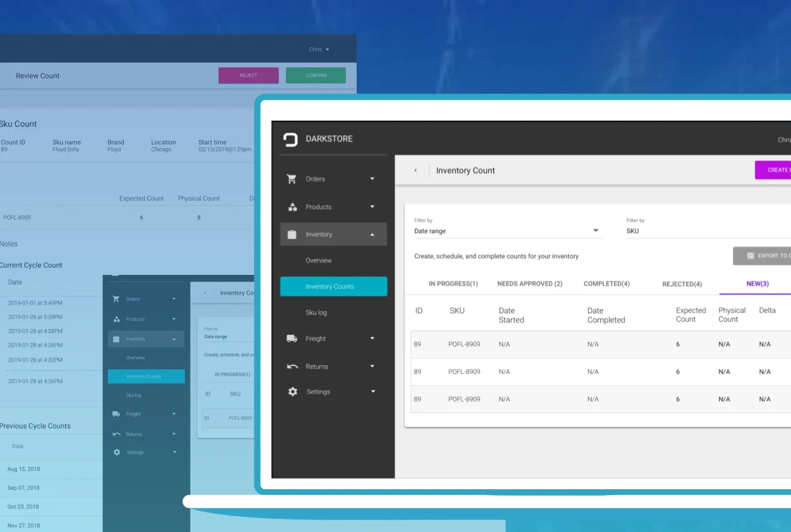The width and height of the screenshot is (791, 532).
Task: Switch to the COMPLETED(4) tab
Action: pos(606,284)
